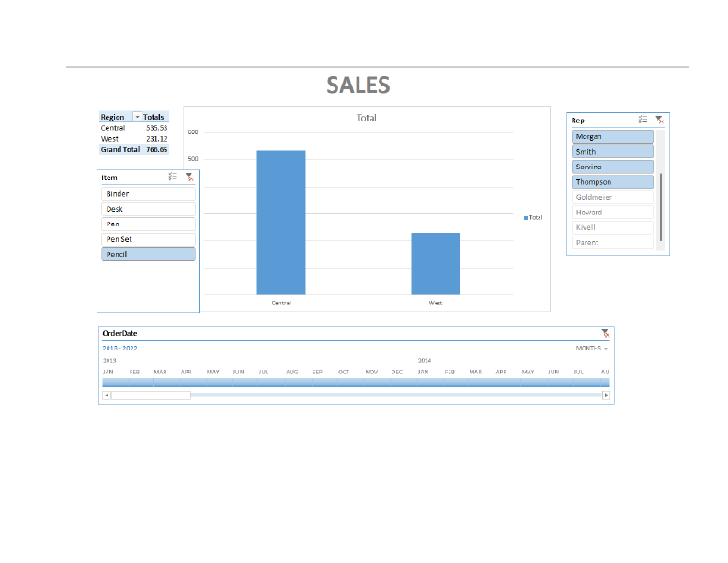Deselect Pencil in the Item slicer
This screenshot has width=728, height=563.
click(148, 254)
